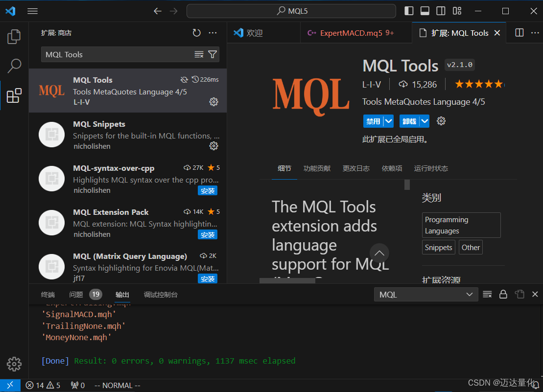Open the MQL output channel dropdown
The width and height of the screenshot is (543, 392).
point(426,295)
